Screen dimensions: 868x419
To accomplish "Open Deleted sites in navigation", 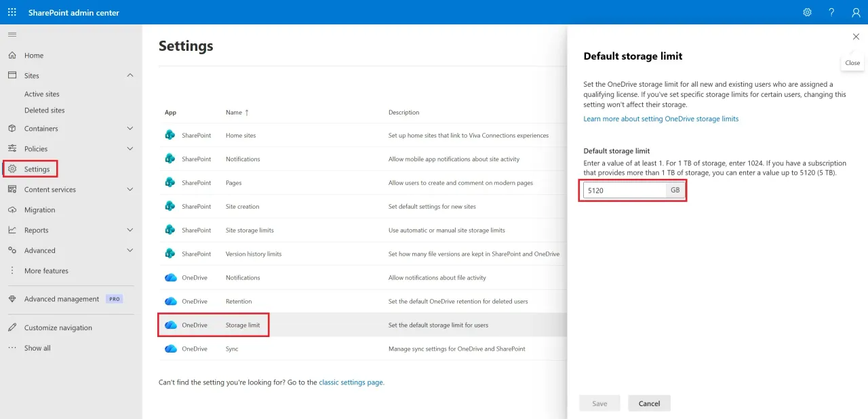I will click(45, 111).
